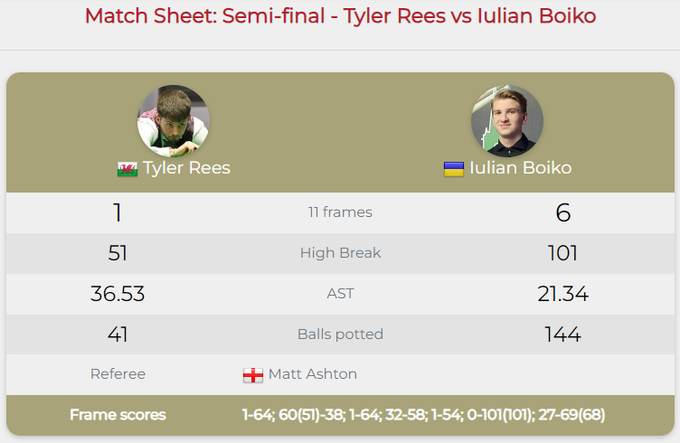Click Tyler Rees's profile photo
Viewport: 680px width, 443px height.
tap(173, 120)
